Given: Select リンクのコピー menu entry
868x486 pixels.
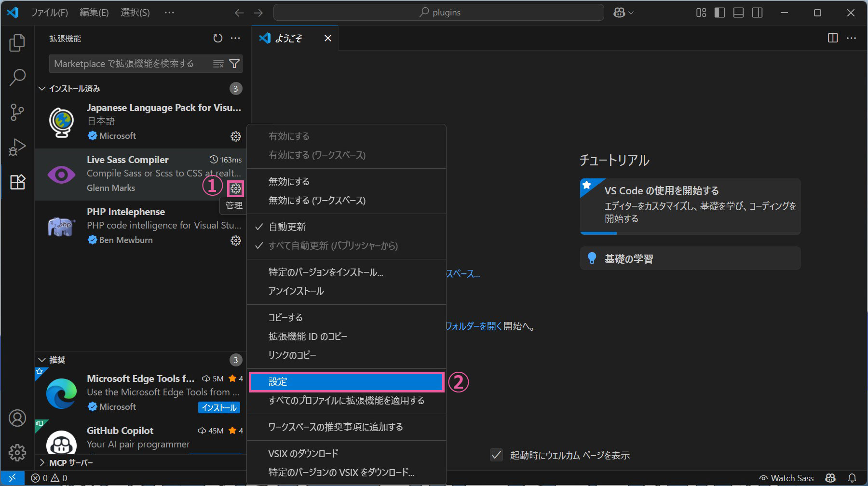Looking at the screenshot, I should click(346, 355).
